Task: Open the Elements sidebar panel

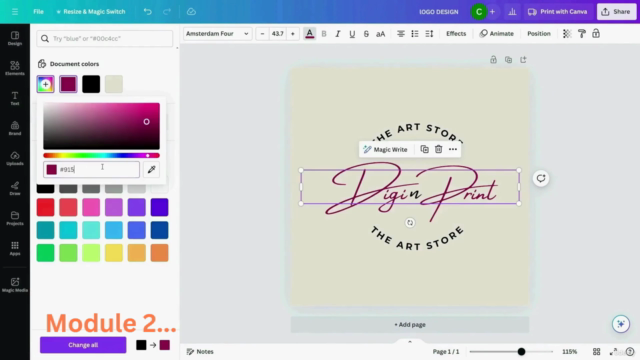Action: point(15,68)
